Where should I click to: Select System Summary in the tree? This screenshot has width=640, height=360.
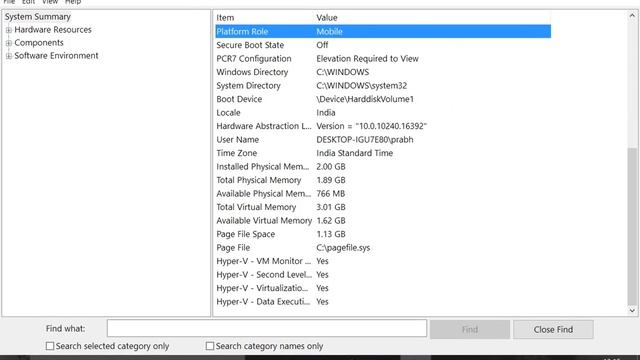tap(38, 17)
